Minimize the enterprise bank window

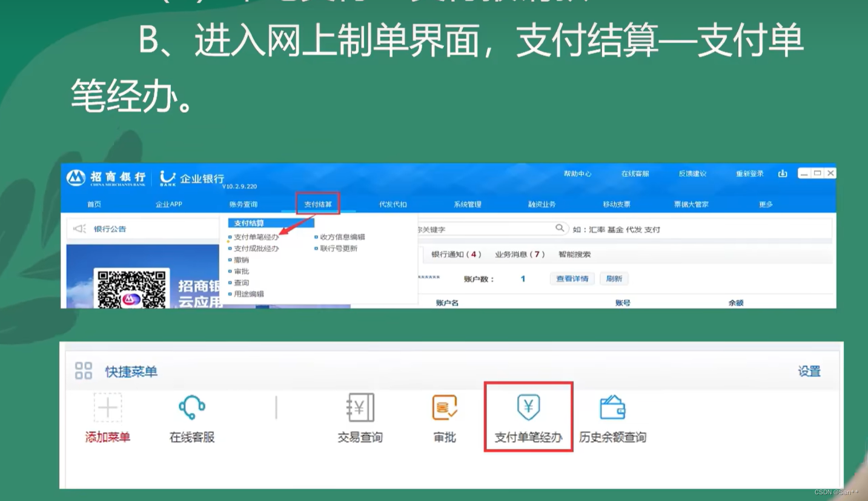pyautogui.click(x=804, y=173)
